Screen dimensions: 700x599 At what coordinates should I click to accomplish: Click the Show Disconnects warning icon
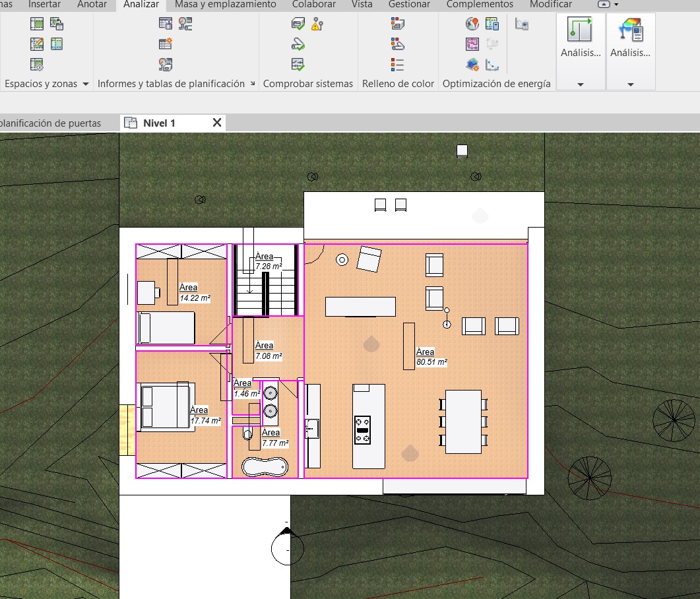(x=317, y=24)
